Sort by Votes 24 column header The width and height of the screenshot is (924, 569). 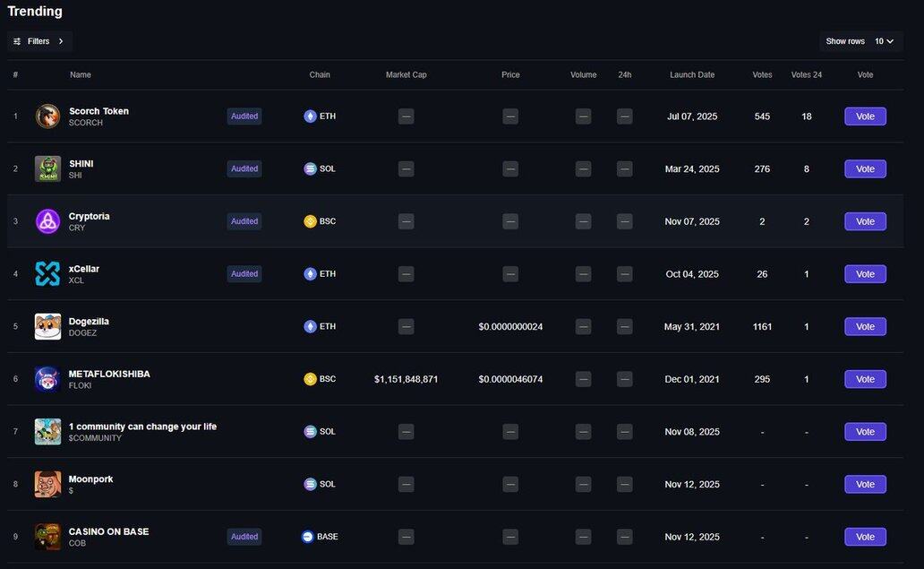click(x=806, y=75)
